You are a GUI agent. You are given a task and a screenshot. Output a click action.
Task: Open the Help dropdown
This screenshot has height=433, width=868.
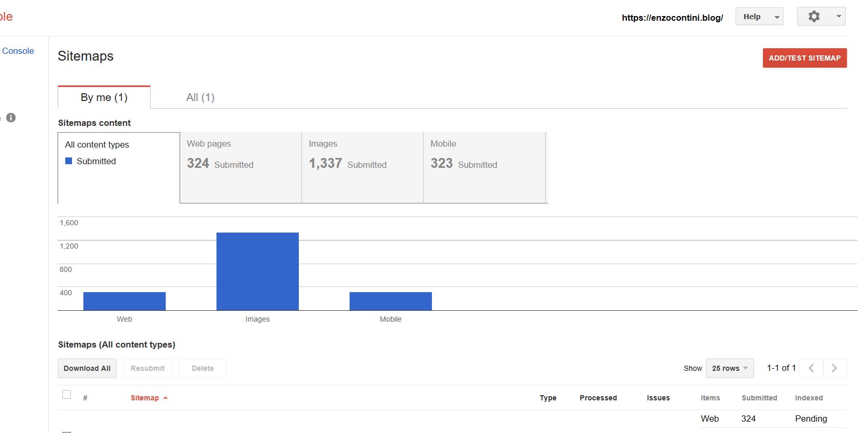pos(759,17)
